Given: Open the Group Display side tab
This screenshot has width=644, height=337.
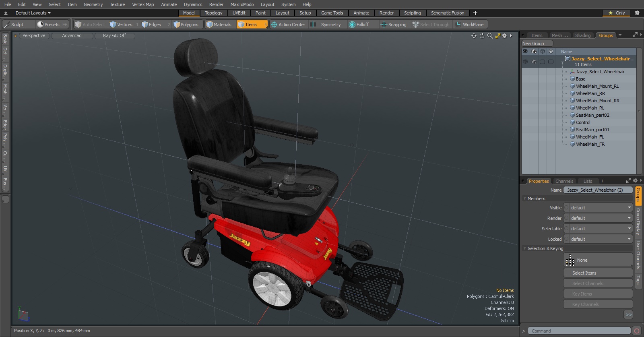Looking at the screenshot, I should 638,221.
